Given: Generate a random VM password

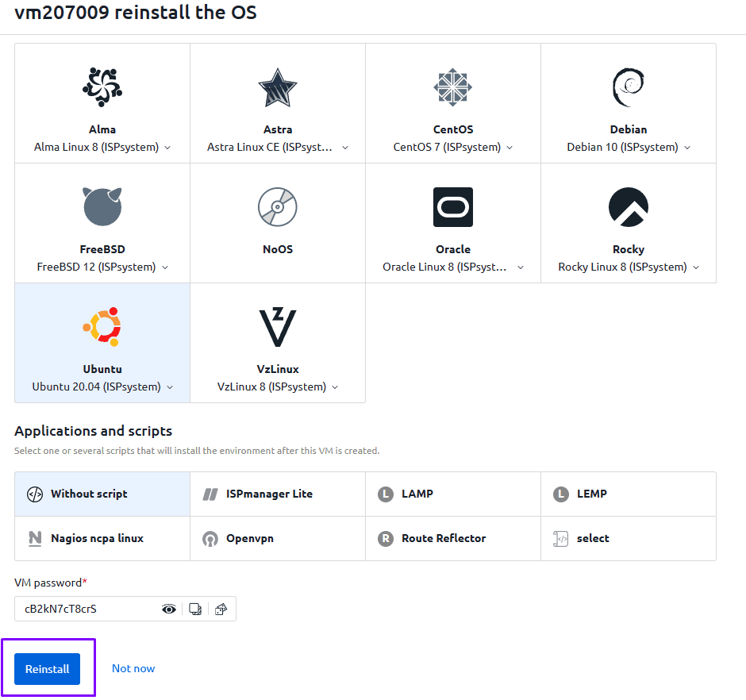Looking at the screenshot, I should coord(221,609).
